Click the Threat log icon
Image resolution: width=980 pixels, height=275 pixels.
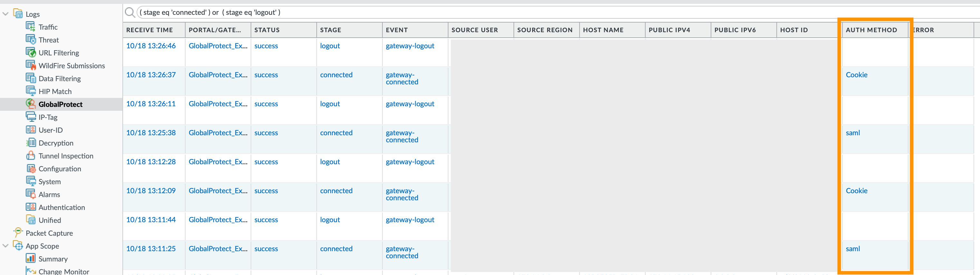pos(30,40)
